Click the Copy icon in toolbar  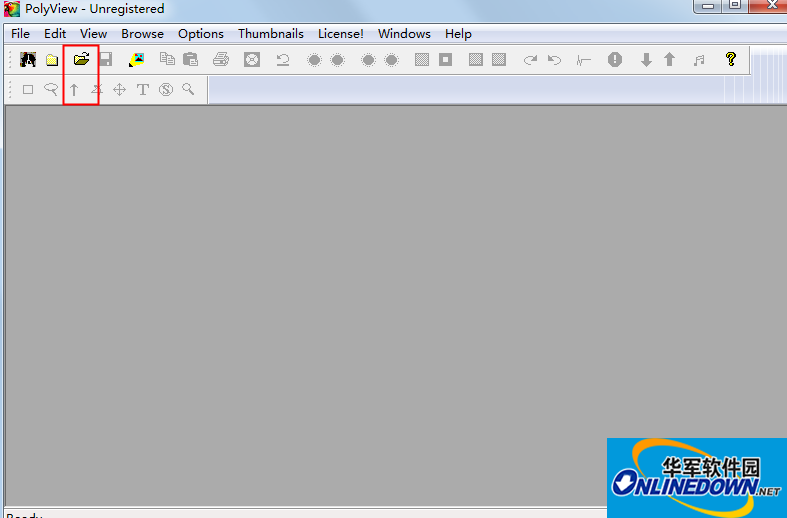(x=167, y=60)
